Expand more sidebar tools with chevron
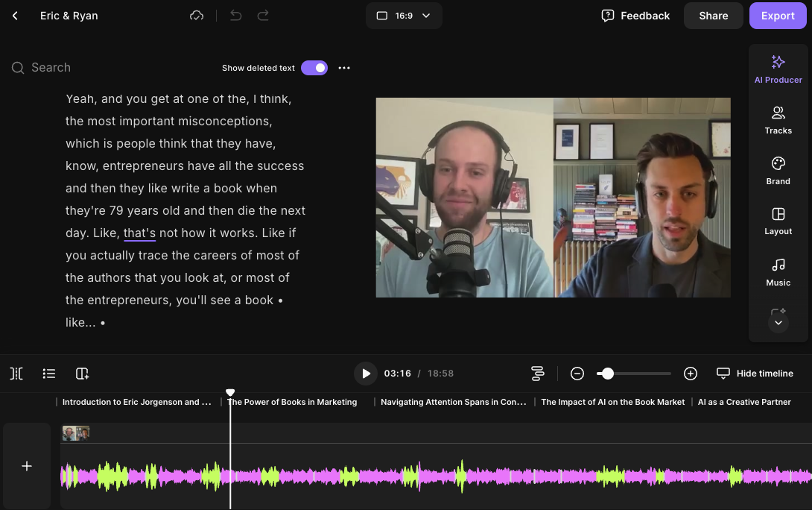This screenshot has width=812, height=510. click(x=778, y=323)
